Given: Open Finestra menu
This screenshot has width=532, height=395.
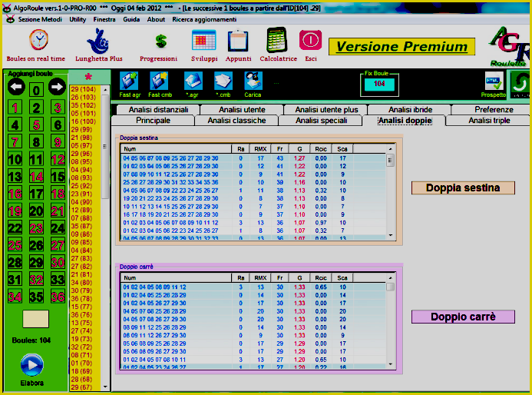Looking at the screenshot, I should (x=104, y=19).
